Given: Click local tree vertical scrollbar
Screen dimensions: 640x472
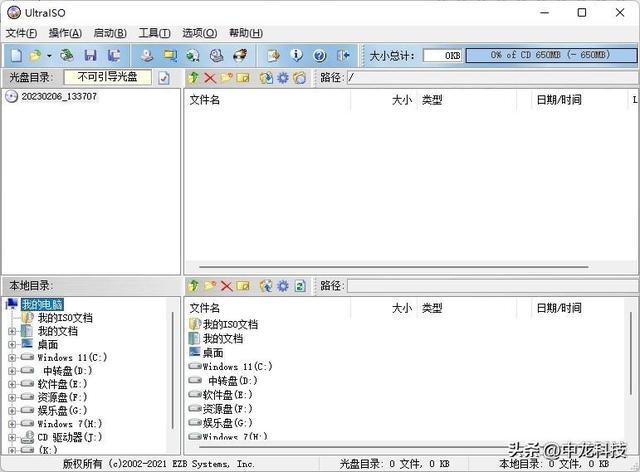Looking at the screenshot, I should point(173,370).
